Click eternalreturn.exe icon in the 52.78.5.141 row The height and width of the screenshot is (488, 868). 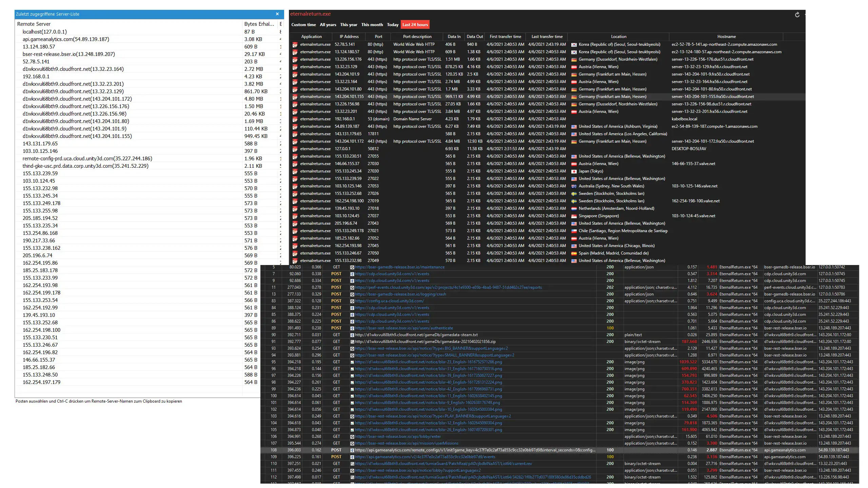coord(295,44)
